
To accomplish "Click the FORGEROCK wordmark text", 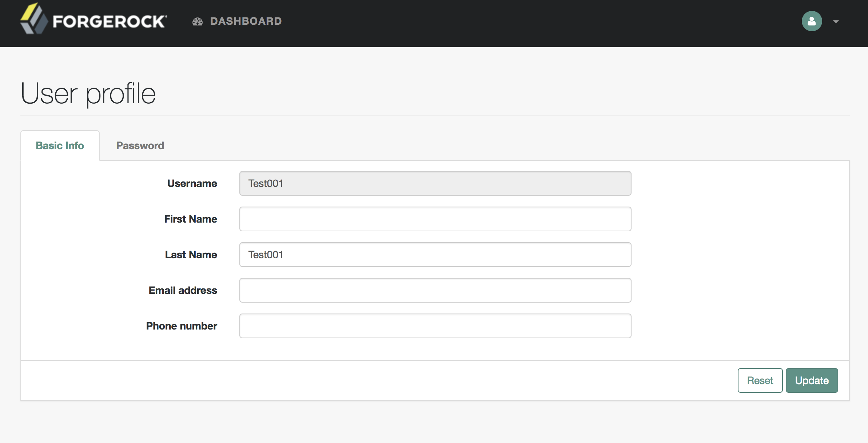I will (x=110, y=21).
